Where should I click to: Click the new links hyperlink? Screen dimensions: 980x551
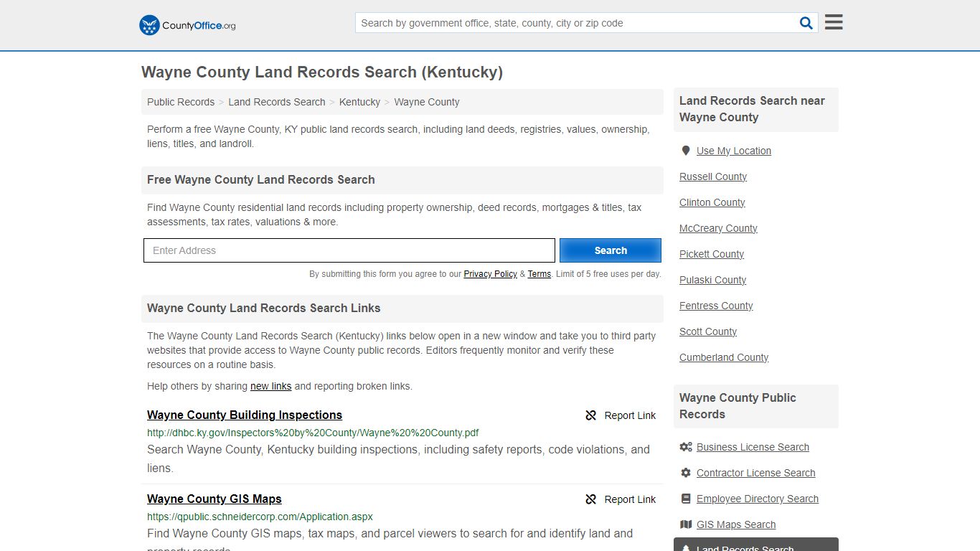click(271, 386)
